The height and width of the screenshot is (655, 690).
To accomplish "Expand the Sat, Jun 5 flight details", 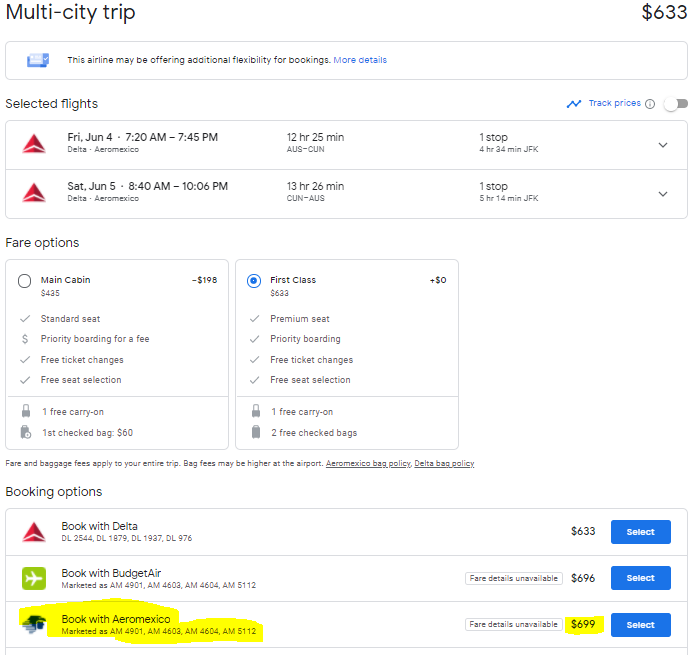I will [663, 194].
